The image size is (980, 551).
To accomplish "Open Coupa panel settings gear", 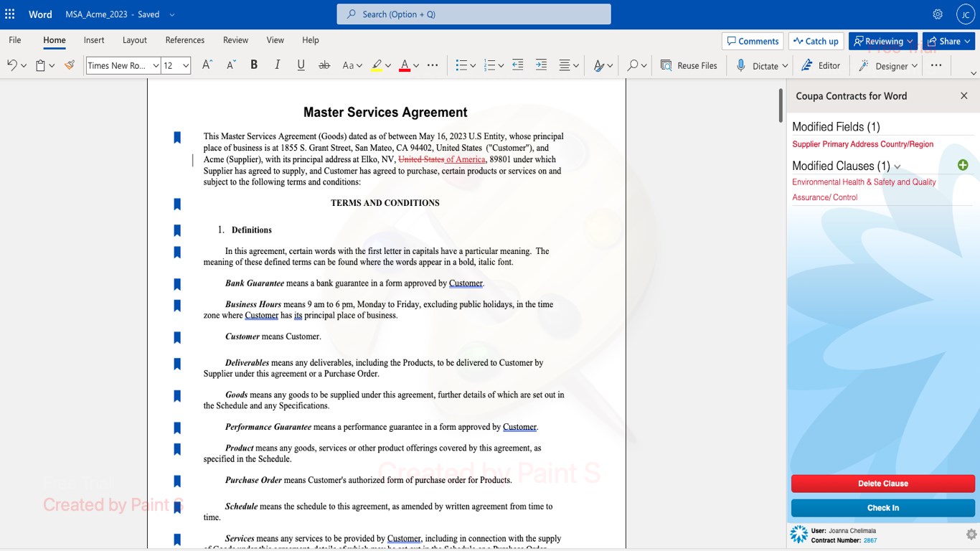I will coord(971,534).
